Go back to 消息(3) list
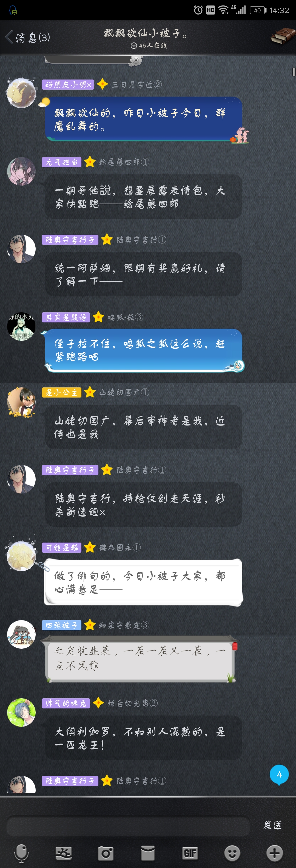 (28, 37)
